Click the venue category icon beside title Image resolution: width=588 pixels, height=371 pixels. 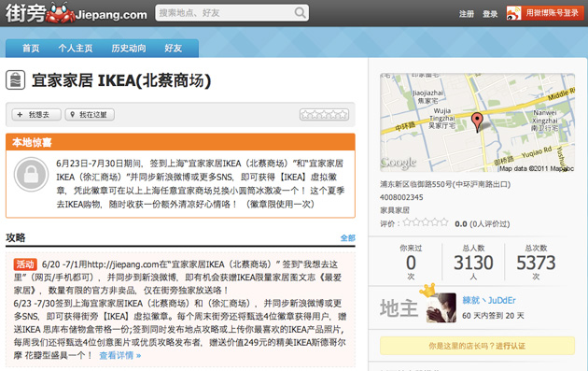[15, 80]
